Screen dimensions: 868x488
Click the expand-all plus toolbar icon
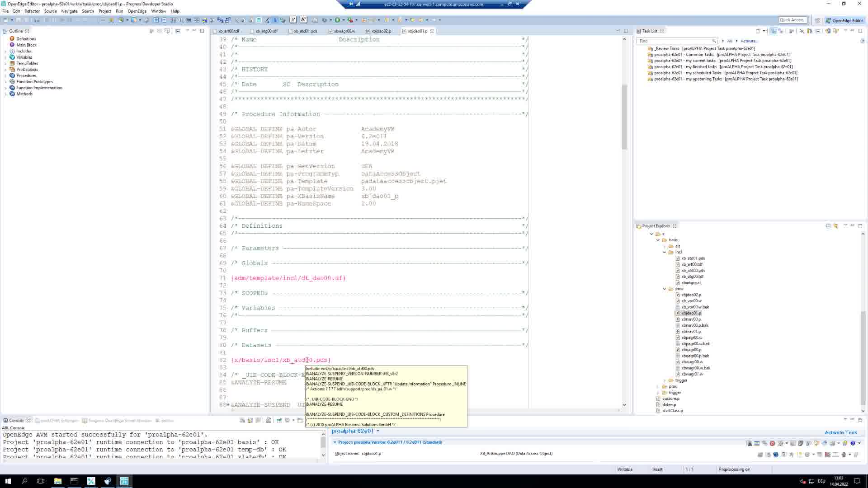[x=156, y=20]
